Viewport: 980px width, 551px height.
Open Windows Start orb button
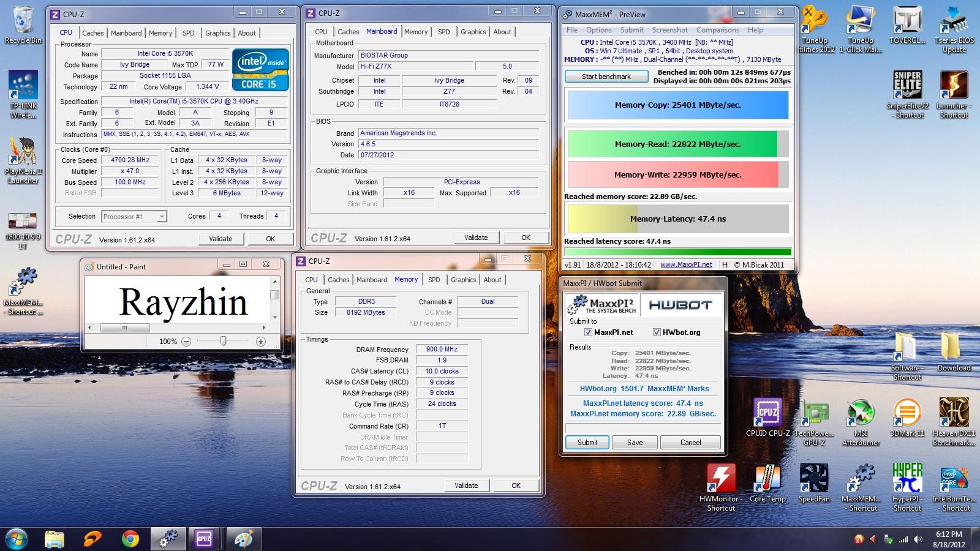click(17, 539)
